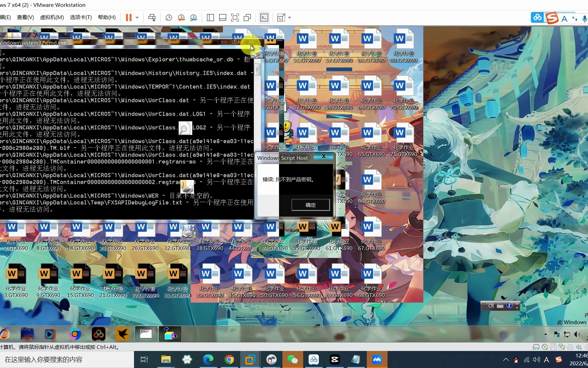Open the 选项卡(T) menu
This screenshot has height=368, width=588.
[81, 17]
